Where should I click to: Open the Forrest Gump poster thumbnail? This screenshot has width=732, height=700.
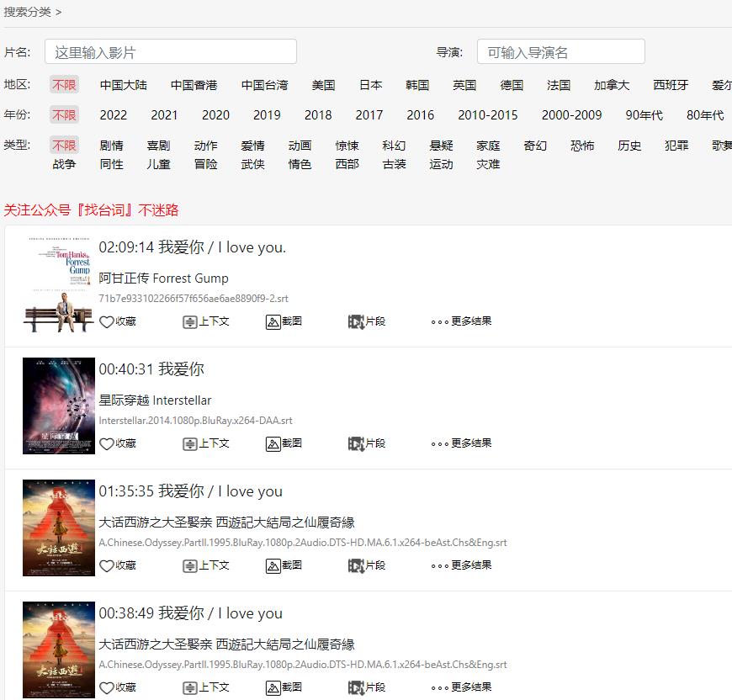coord(59,284)
